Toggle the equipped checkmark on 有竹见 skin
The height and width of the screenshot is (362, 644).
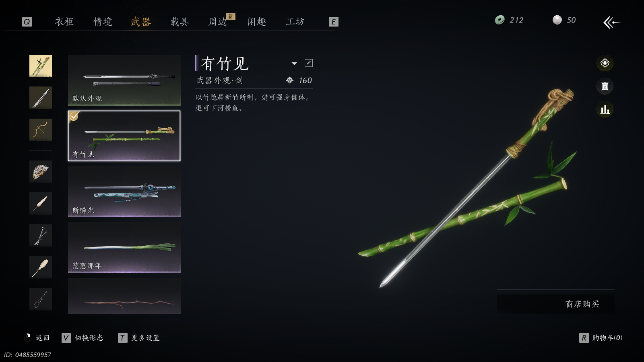tap(74, 116)
